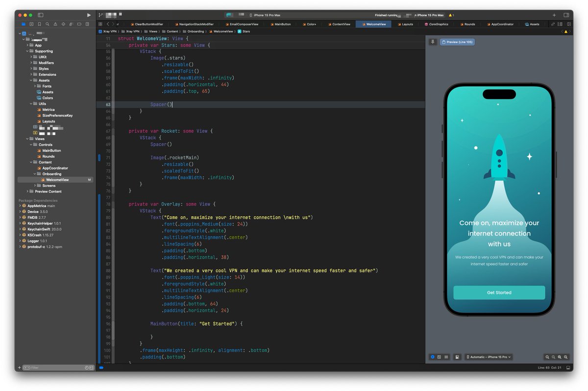
Task: Toggle the pin on the preview canvas
Action: click(x=433, y=42)
